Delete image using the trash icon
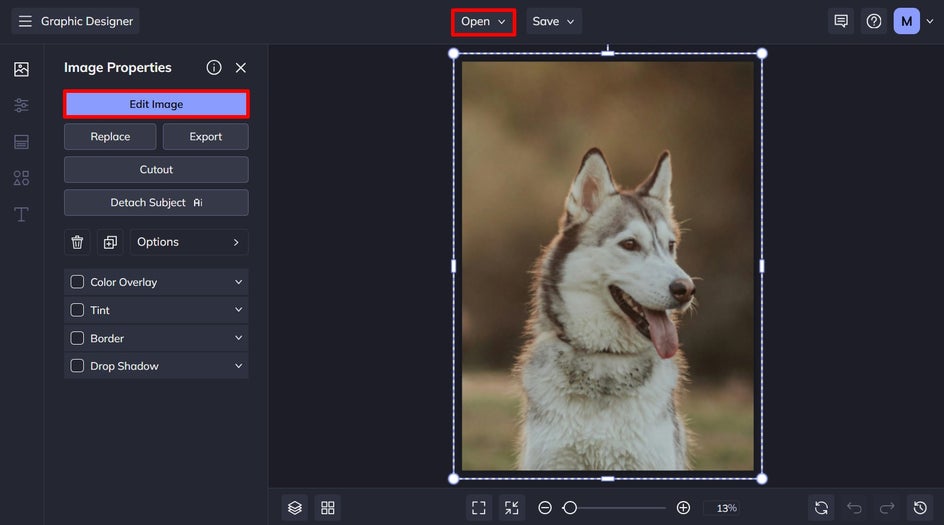 (x=77, y=242)
